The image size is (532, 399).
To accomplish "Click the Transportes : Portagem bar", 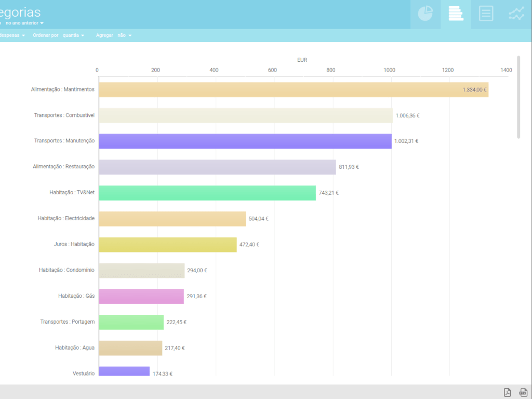I will (x=131, y=322).
